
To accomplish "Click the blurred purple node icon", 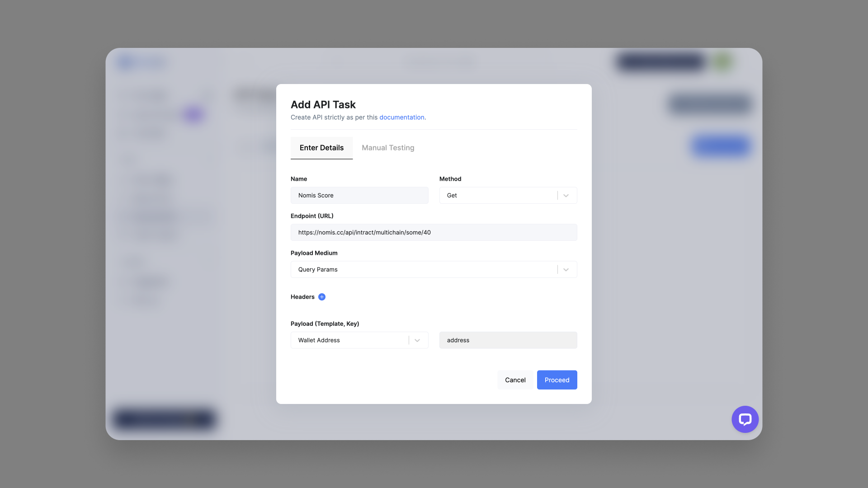I will pyautogui.click(x=193, y=114).
